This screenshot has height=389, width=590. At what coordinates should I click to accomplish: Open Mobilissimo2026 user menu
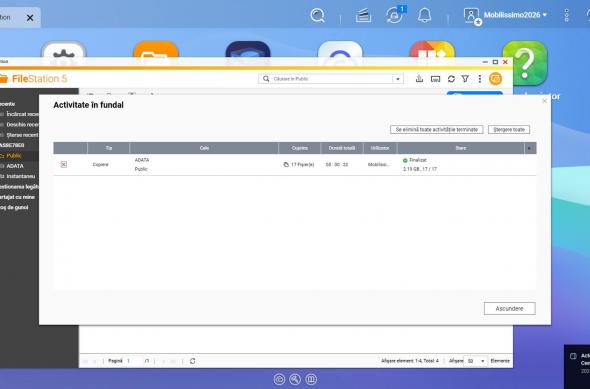(515, 15)
